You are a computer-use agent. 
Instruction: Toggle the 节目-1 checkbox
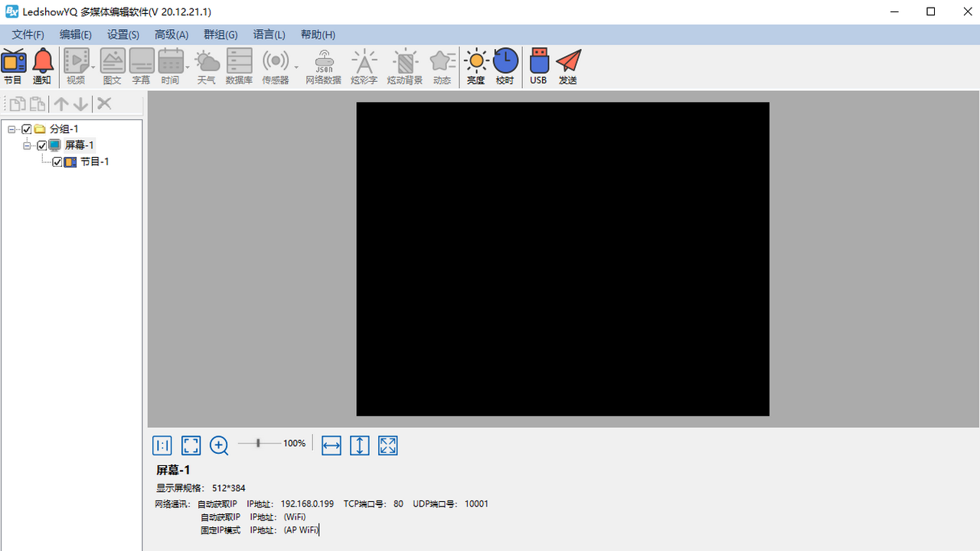click(57, 162)
